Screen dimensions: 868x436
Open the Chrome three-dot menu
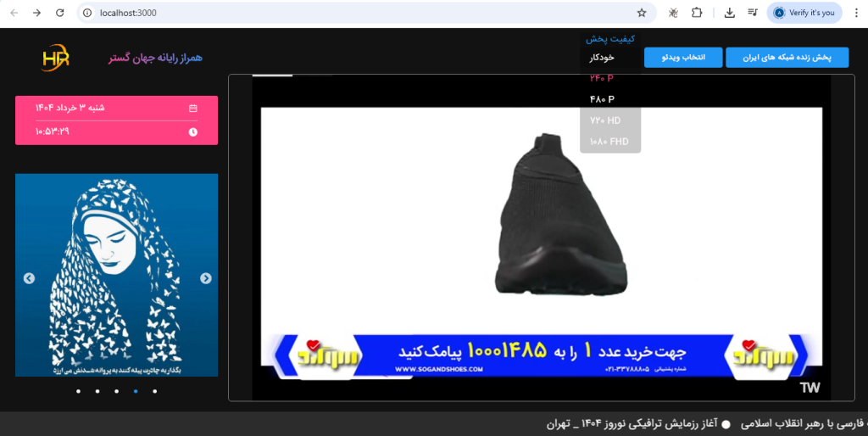coord(856,13)
